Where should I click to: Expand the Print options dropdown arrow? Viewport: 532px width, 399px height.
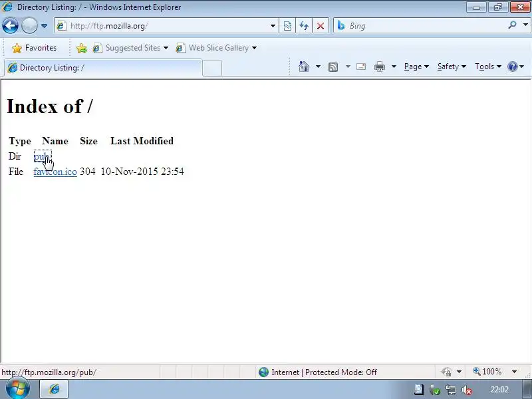tap(394, 66)
